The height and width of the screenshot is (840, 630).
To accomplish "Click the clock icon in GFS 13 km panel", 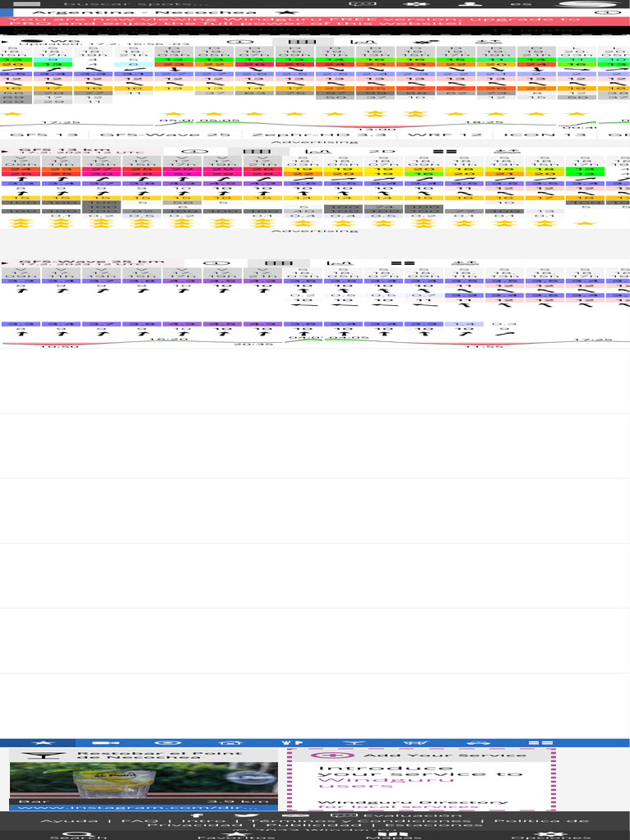I will 195,152.
